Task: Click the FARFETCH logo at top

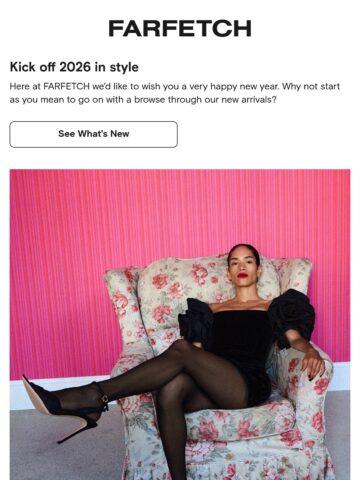Action: [x=180, y=28]
